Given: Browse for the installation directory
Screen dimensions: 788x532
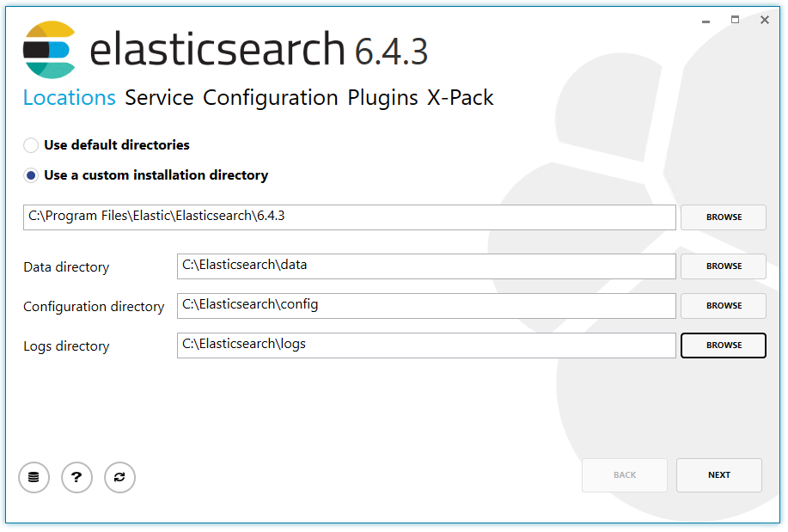Looking at the screenshot, I should click(724, 217).
